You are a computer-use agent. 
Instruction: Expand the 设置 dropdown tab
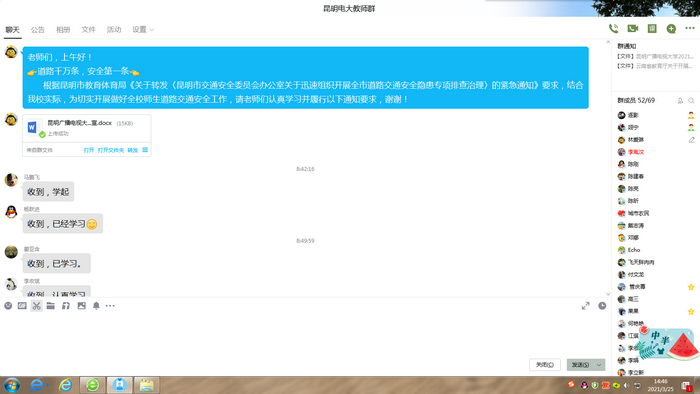pos(143,29)
